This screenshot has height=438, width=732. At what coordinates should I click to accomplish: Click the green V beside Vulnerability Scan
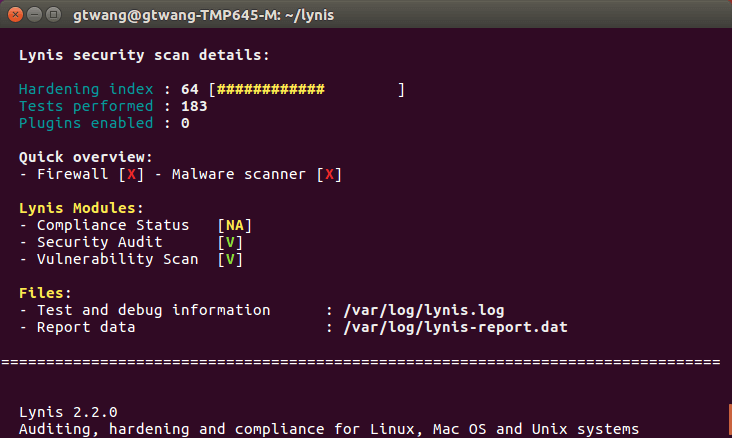[230, 260]
